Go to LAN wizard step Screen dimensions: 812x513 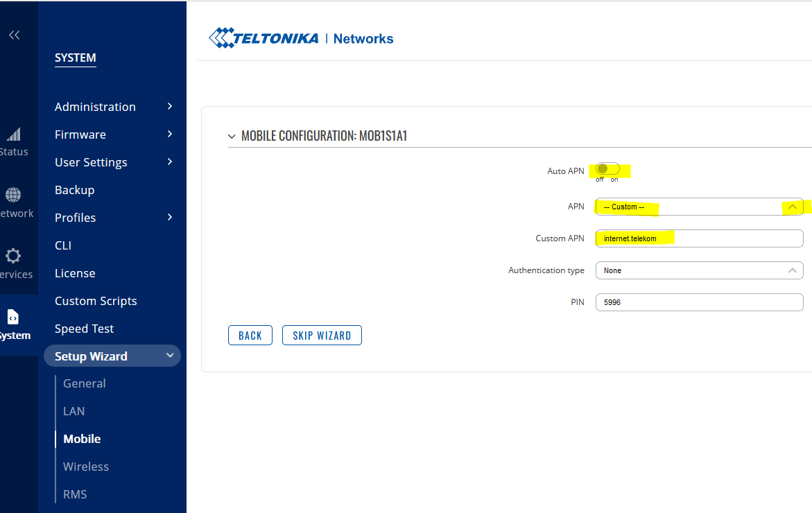click(74, 411)
